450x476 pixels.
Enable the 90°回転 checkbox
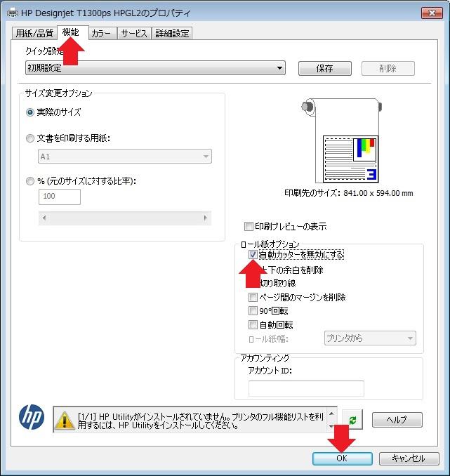click(253, 311)
